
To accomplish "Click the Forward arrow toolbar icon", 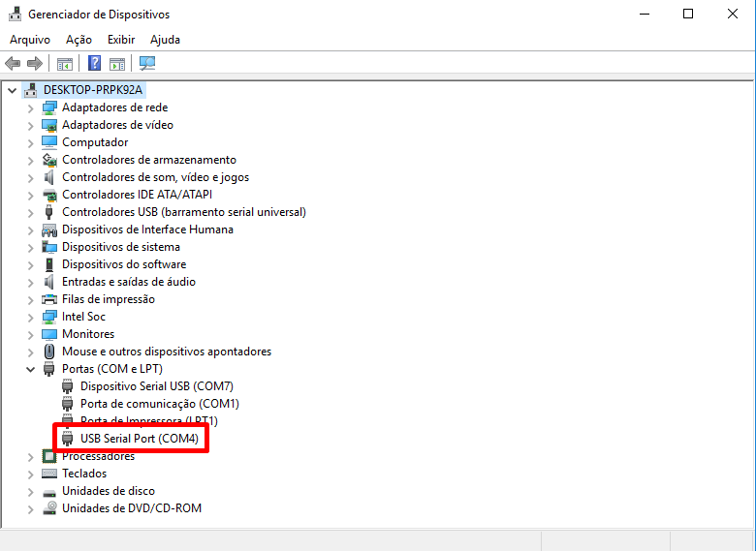I will point(35,63).
